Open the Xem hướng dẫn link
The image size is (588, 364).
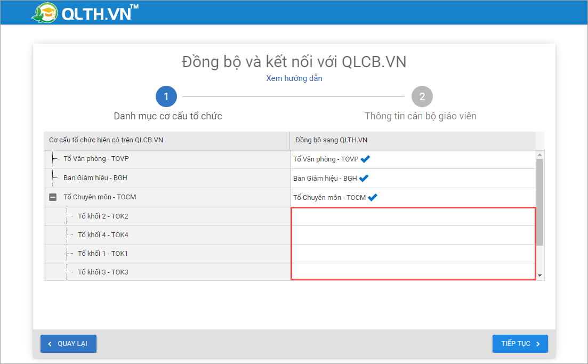294,78
